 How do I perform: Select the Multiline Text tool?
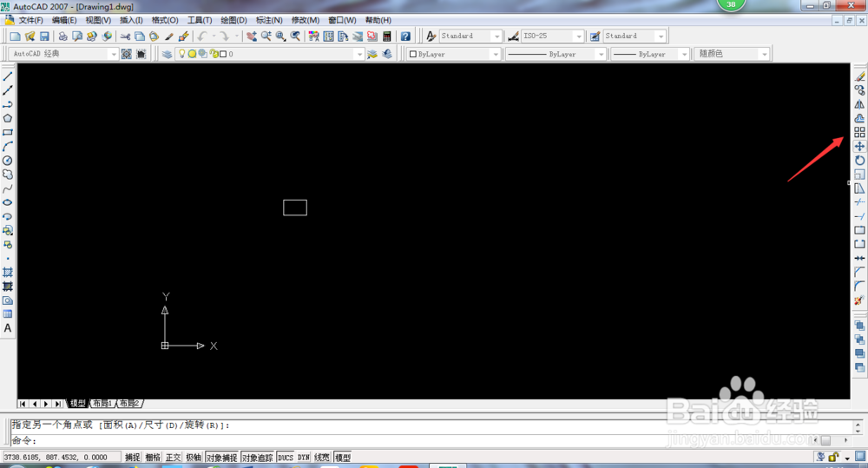[8, 328]
